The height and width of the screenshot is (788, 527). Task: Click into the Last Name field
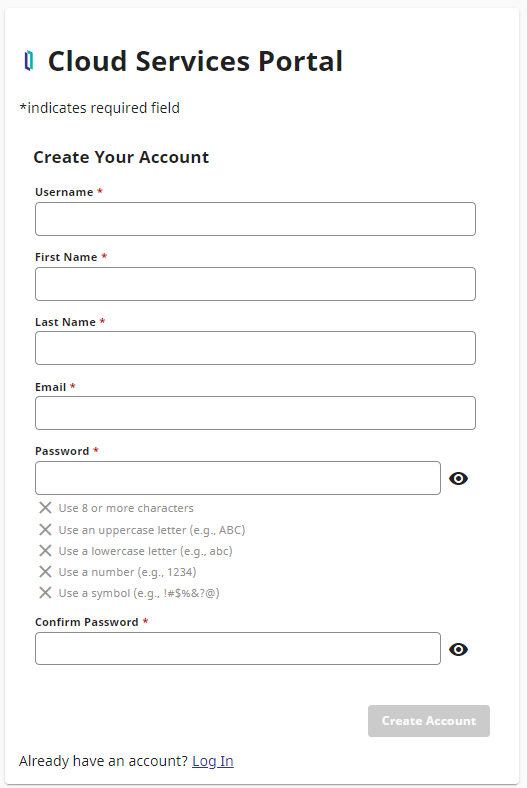(255, 348)
